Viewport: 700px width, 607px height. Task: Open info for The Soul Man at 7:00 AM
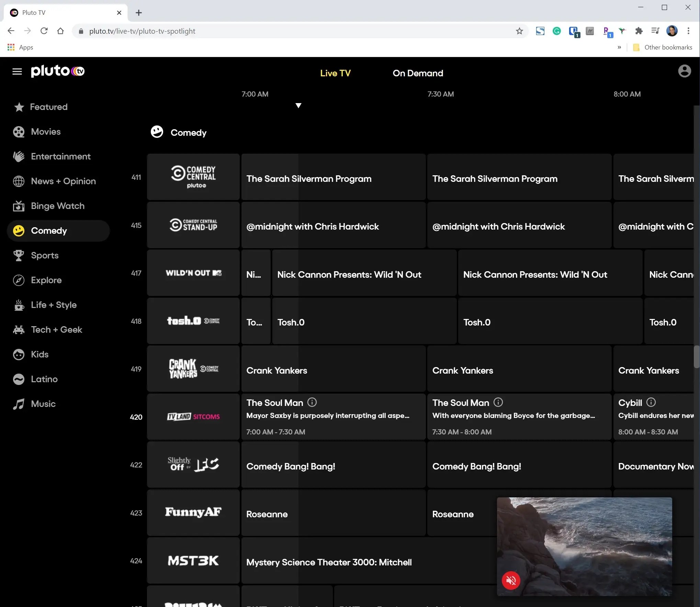[312, 402]
